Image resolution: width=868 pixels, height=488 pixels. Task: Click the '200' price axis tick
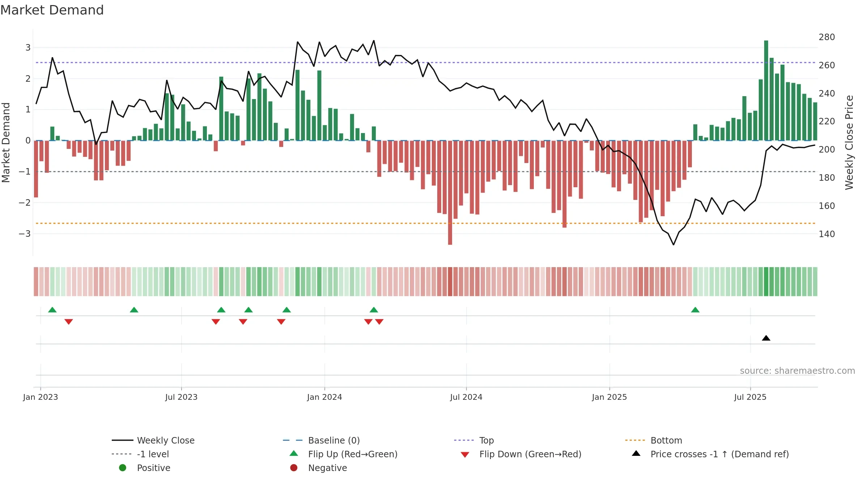[x=827, y=149]
